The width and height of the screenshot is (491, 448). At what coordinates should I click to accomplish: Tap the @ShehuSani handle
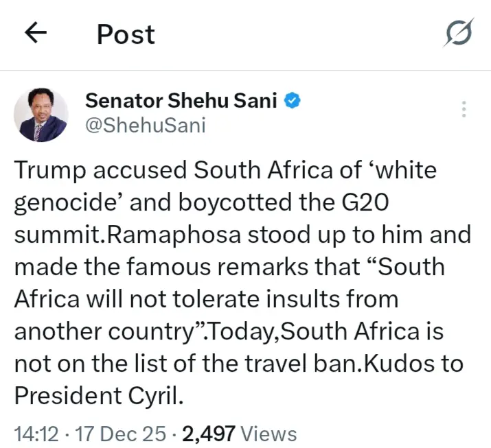click(145, 126)
